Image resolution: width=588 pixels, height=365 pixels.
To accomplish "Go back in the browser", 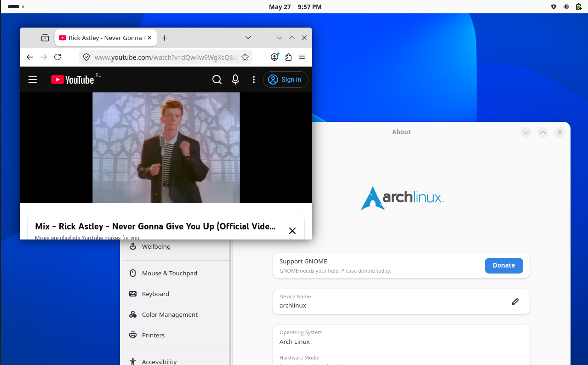I will [30, 57].
